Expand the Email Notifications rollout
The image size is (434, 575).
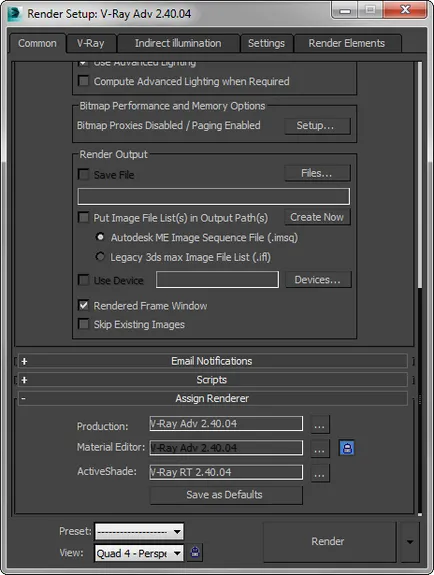pos(212,361)
